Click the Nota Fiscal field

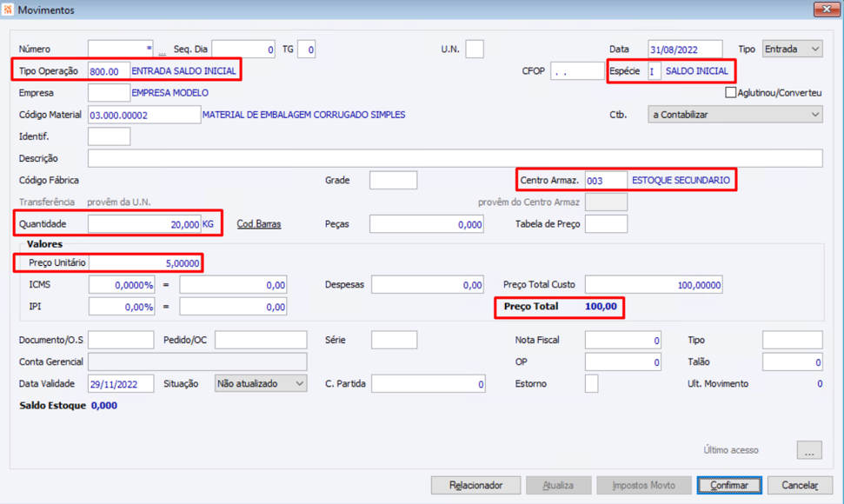(x=622, y=340)
